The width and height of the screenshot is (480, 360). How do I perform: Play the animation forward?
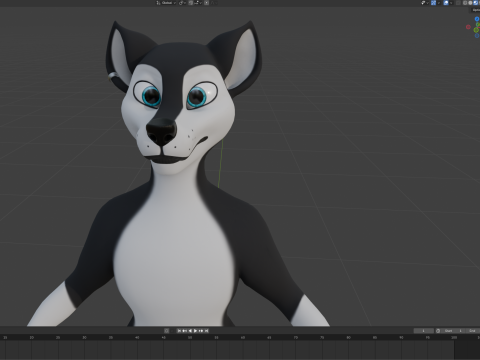[195, 331]
